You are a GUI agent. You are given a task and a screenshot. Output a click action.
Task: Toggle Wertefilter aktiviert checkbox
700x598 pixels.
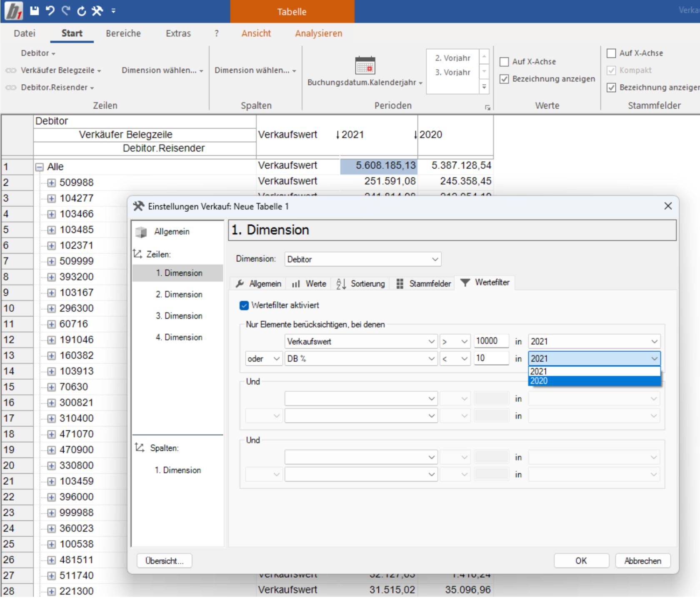[x=244, y=305]
